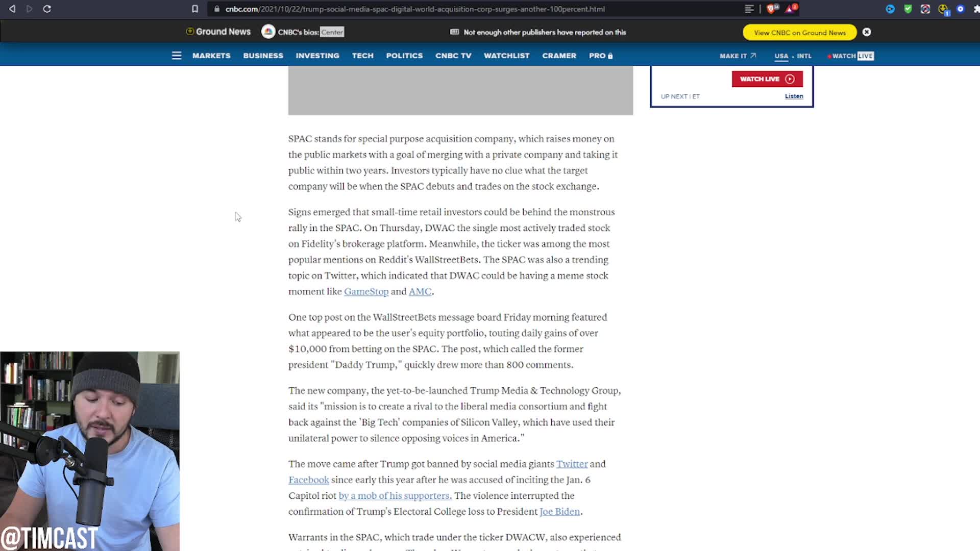Screen dimensions: 980x551
Task: Open CNBC hamburger menu
Action: coord(177,56)
